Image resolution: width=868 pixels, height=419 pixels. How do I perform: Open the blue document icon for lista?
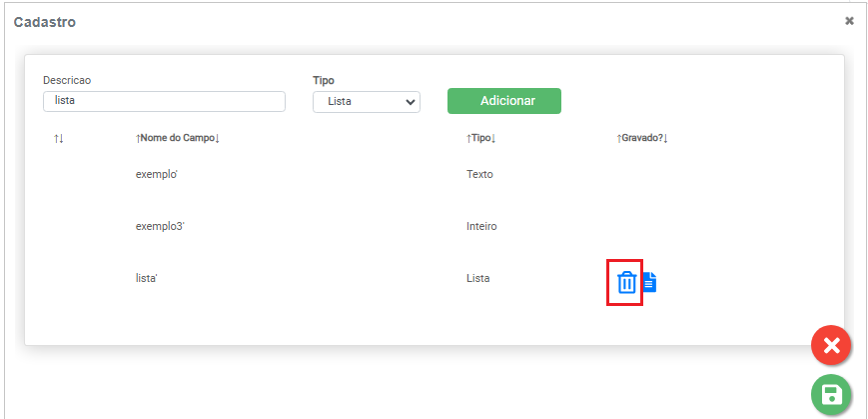(649, 283)
